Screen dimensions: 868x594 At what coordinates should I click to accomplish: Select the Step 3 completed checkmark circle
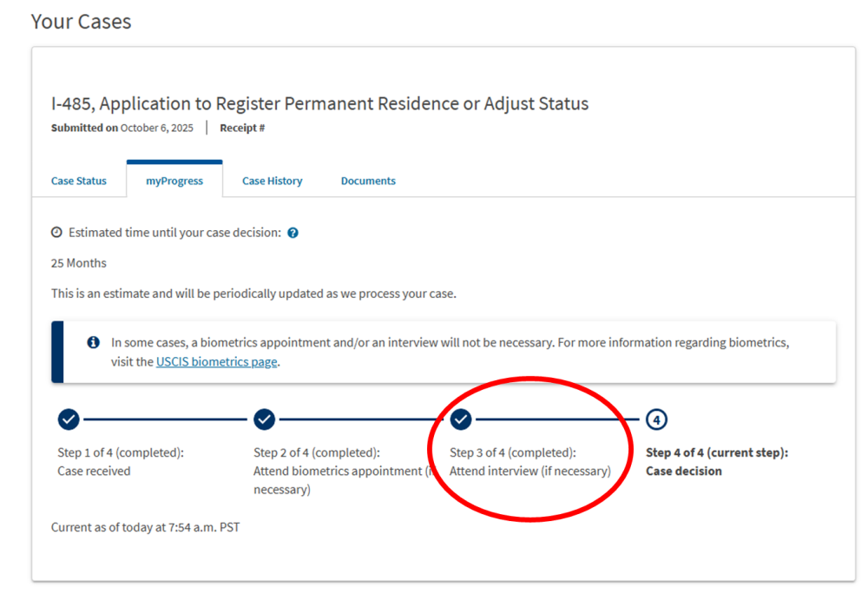click(461, 419)
